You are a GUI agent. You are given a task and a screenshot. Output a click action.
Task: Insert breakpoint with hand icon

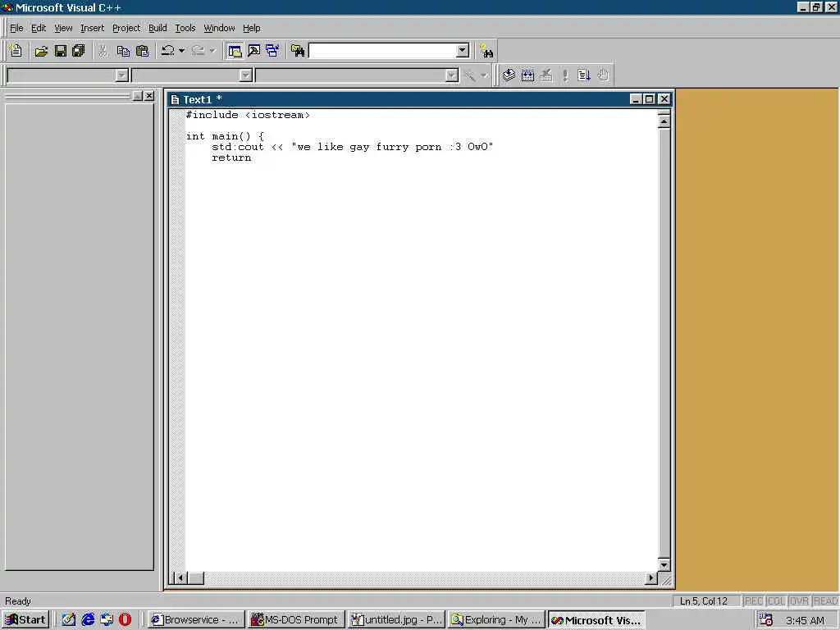(603, 75)
